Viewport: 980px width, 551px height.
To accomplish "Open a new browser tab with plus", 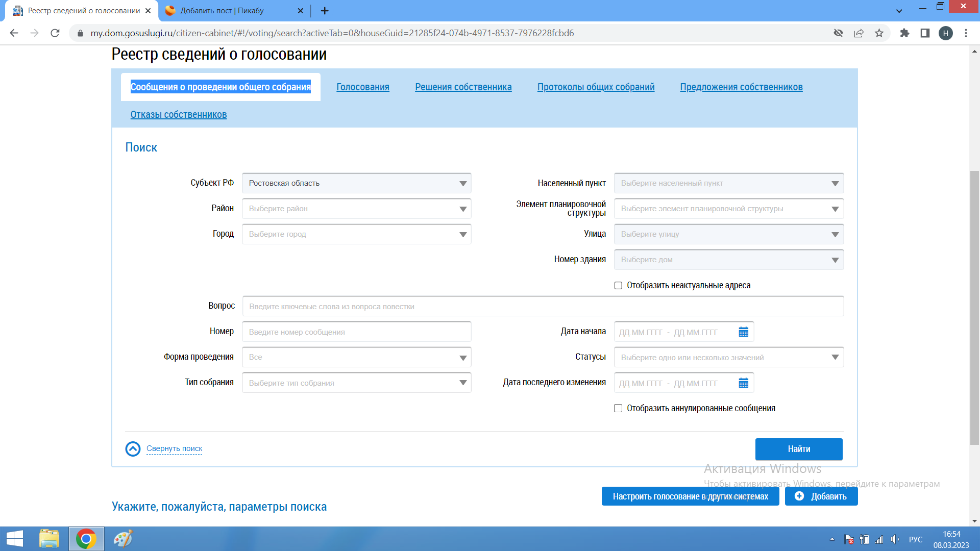I will coord(325,11).
